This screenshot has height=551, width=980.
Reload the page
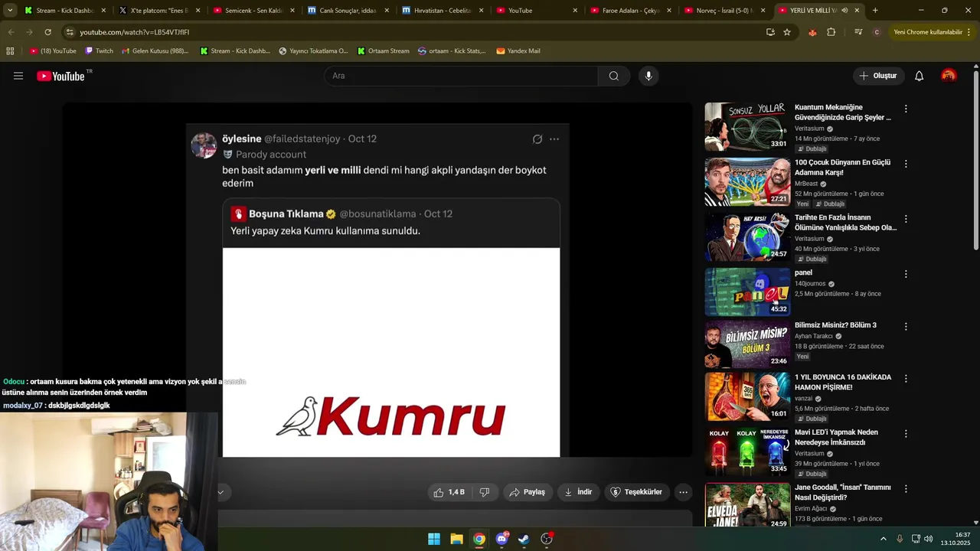point(47,32)
